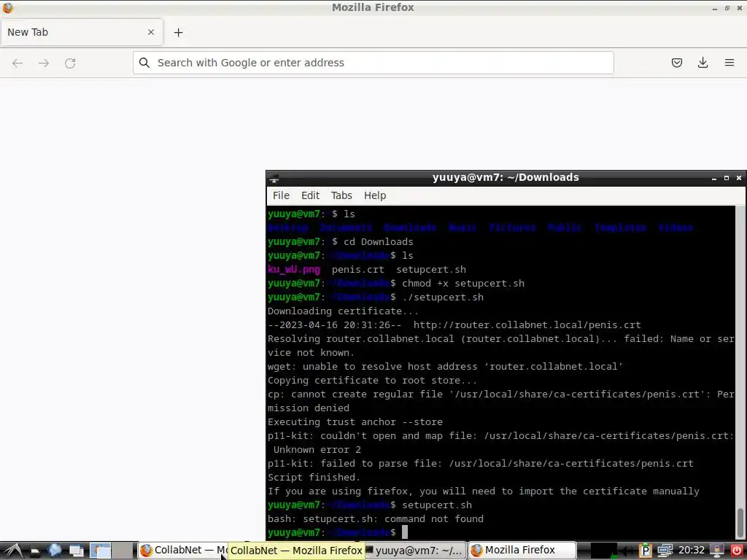Click the CPU usage monitor in tray
This screenshot has height=560, width=747.
[x=603, y=551]
